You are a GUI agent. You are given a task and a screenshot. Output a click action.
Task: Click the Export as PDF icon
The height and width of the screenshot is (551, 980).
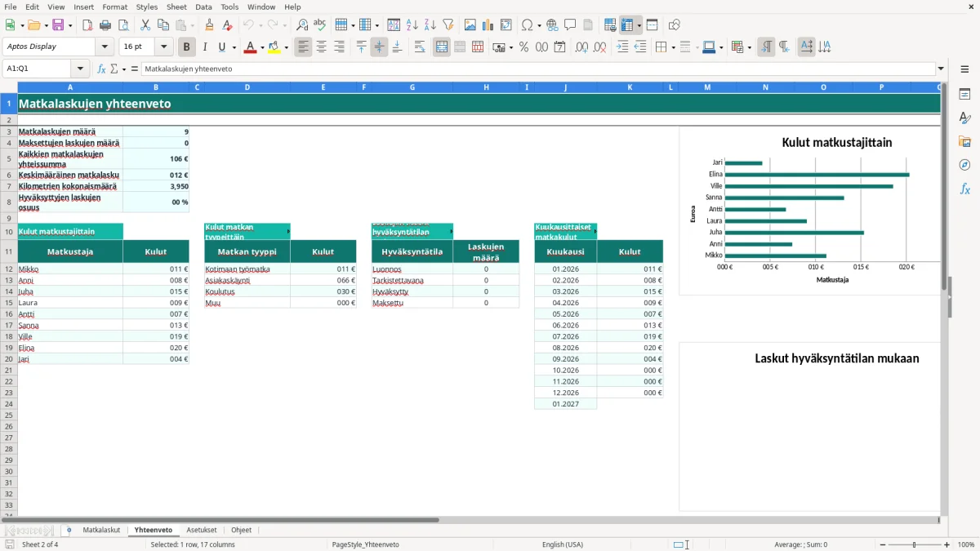tap(87, 25)
